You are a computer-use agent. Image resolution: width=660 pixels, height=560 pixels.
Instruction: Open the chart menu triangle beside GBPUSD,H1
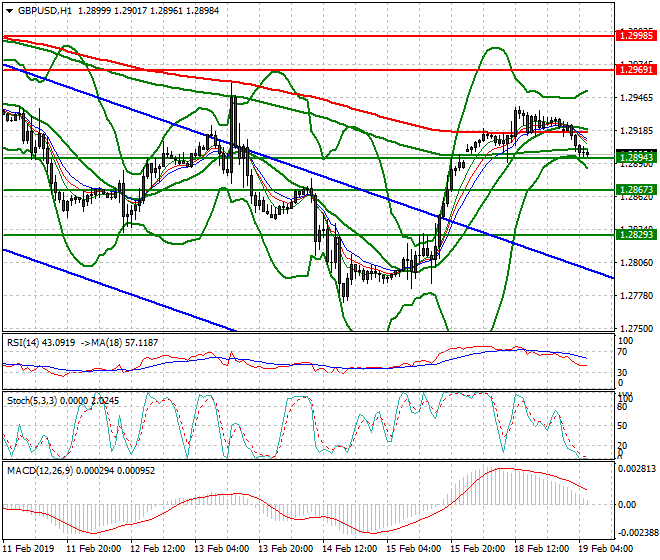tap(9, 11)
